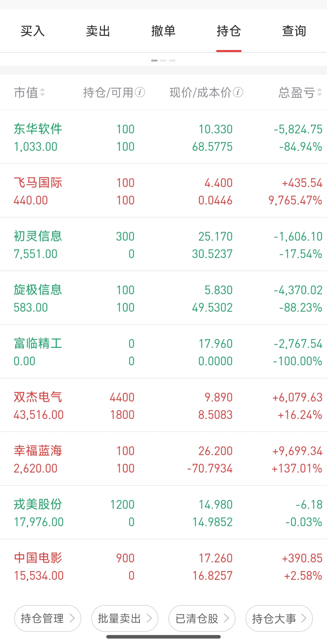The image size is (327, 644).
Task: Switch to 买入 tab
Action: (x=33, y=31)
